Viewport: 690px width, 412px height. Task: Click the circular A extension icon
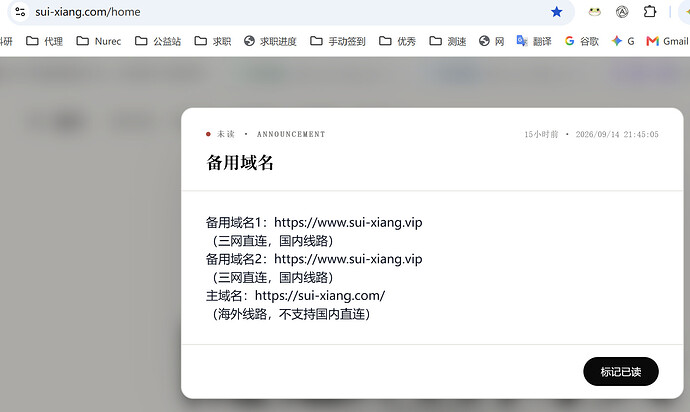tap(622, 12)
